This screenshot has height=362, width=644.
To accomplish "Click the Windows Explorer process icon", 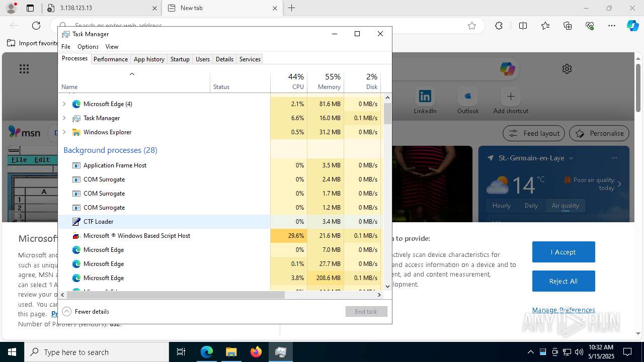I will click(76, 132).
